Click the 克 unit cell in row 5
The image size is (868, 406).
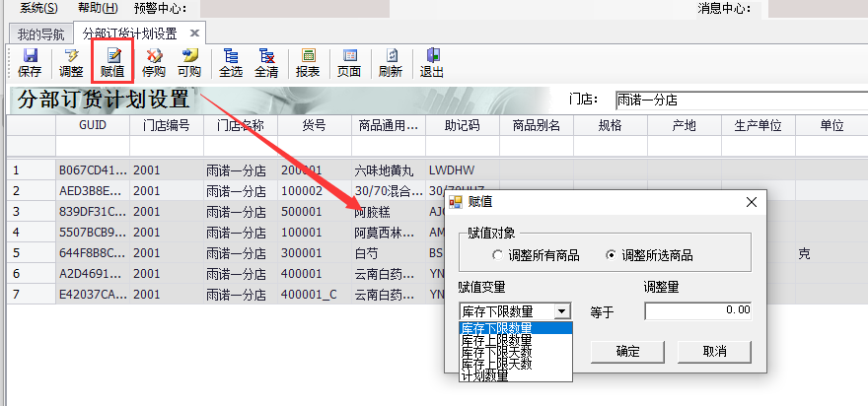(x=832, y=253)
